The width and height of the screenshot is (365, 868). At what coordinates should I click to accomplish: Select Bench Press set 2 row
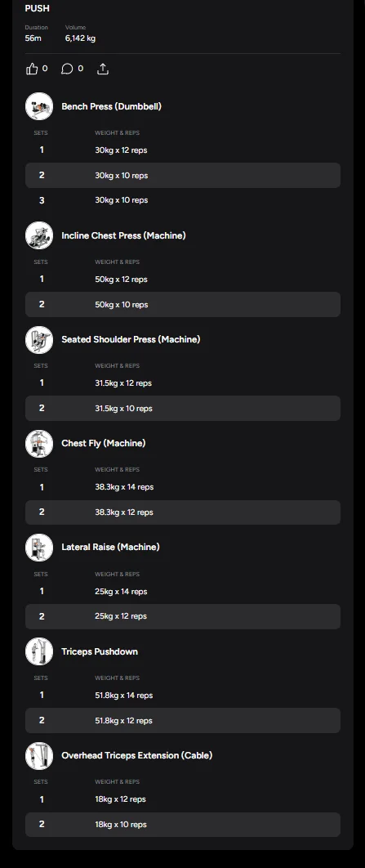[183, 176]
